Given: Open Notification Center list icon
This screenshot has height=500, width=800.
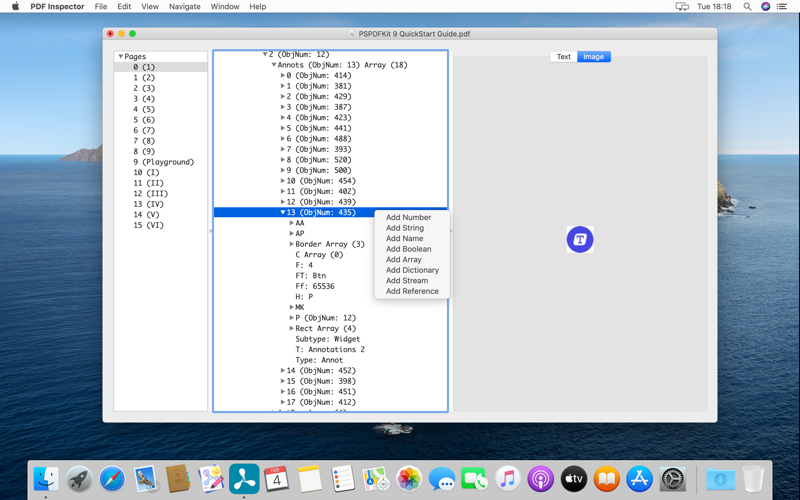Looking at the screenshot, I should click(x=782, y=7).
